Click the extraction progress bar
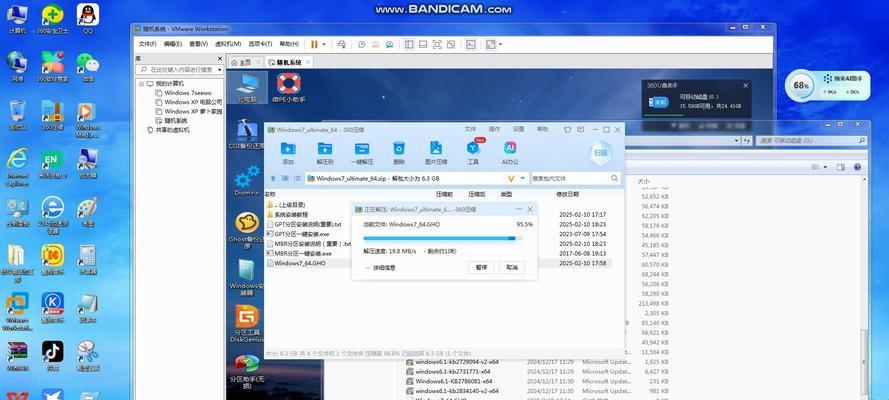Image resolution: width=889 pixels, height=400 pixels. (x=443, y=239)
